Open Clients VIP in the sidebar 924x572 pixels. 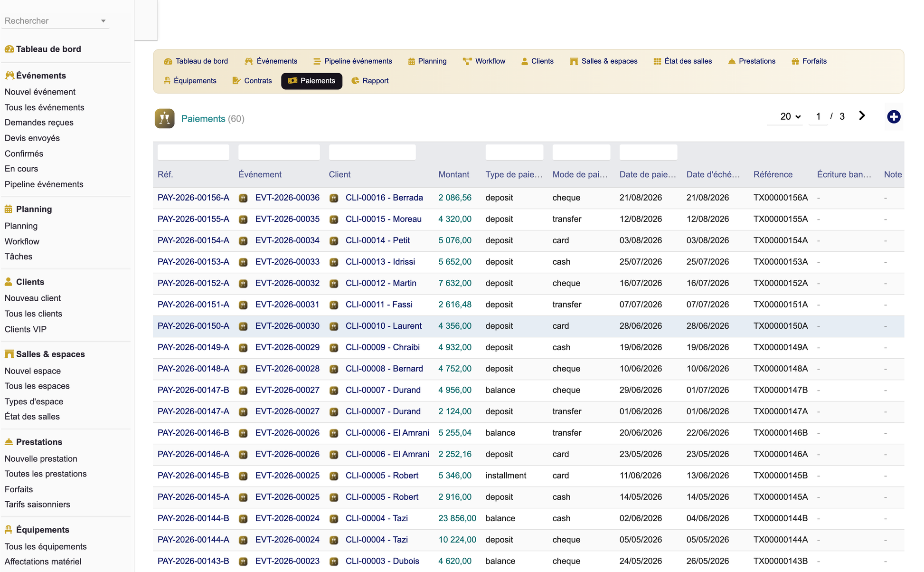coord(26,329)
